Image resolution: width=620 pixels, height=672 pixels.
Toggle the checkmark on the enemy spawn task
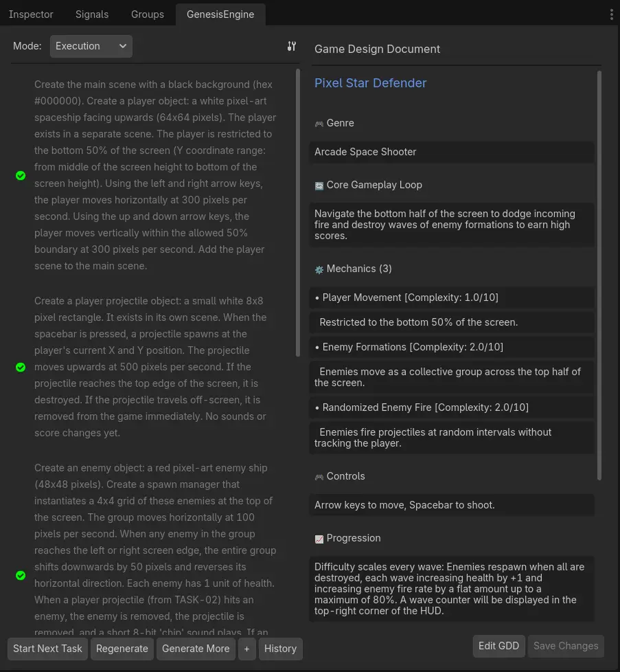21,576
